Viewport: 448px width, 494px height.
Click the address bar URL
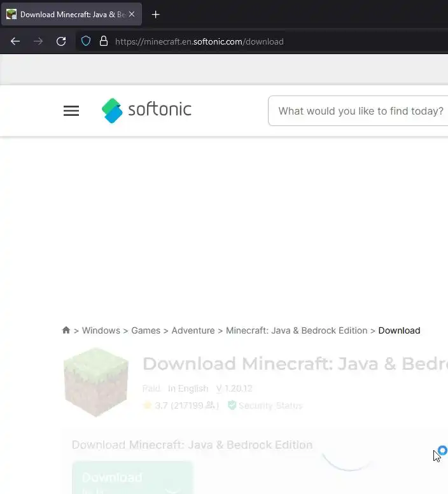[x=199, y=41]
